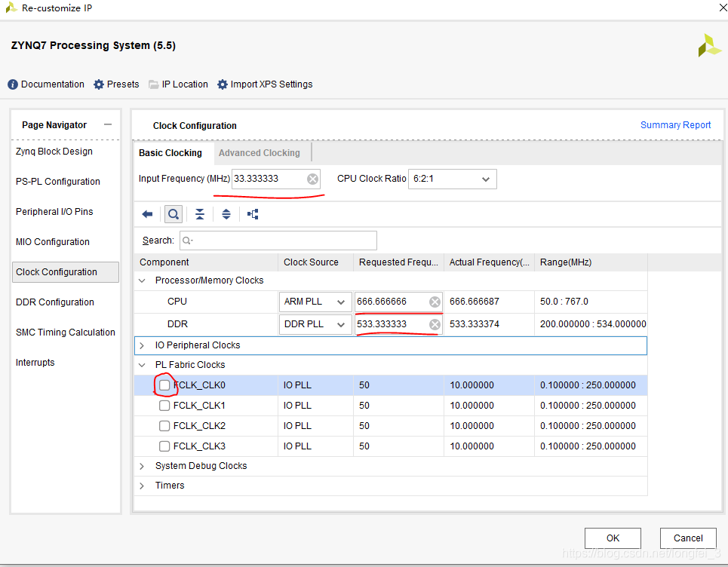Click the Search input box
Screen dimensions: 728x567
[278, 241]
